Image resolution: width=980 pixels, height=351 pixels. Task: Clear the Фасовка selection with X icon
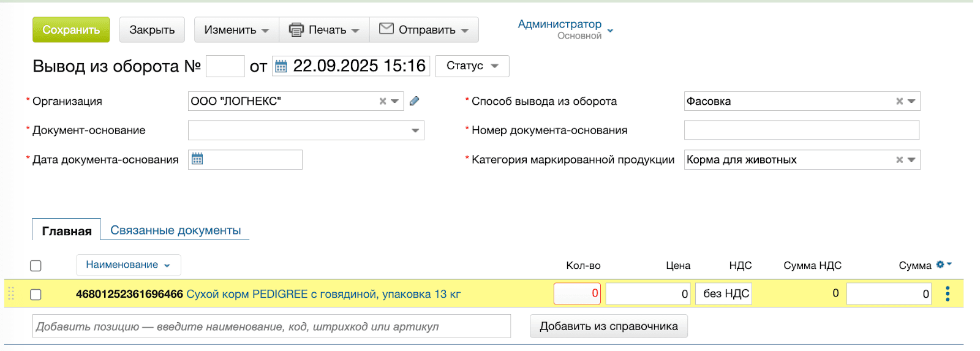(x=900, y=101)
